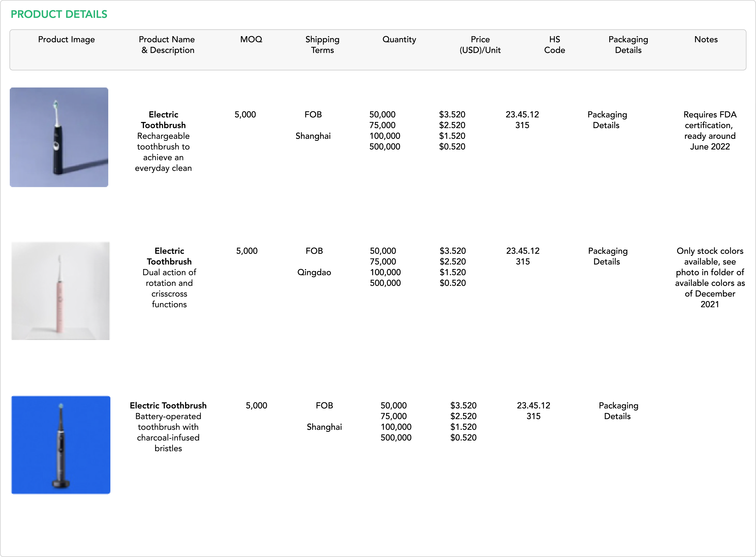Click the Only stock colors available note

pyautogui.click(x=710, y=277)
